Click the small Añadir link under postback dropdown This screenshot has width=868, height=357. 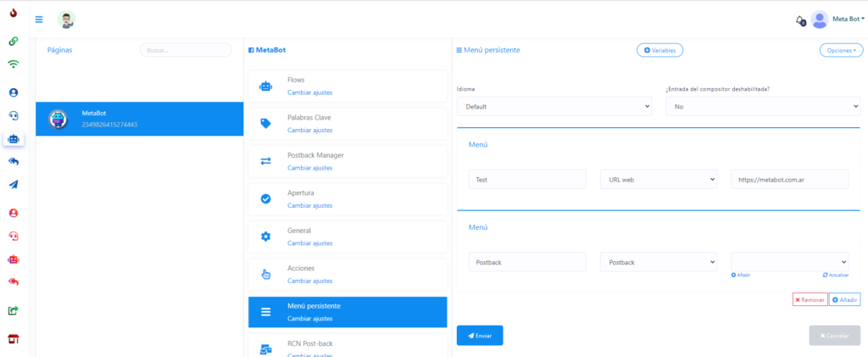741,275
